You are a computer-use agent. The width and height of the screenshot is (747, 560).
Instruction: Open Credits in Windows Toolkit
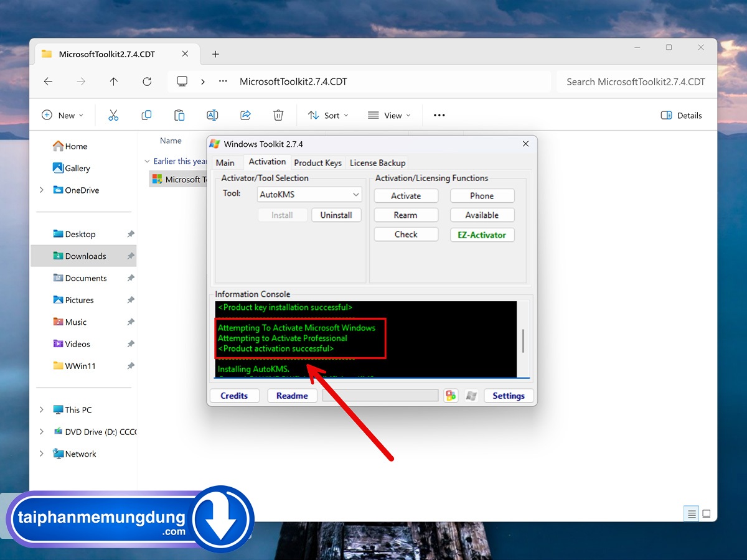click(234, 396)
